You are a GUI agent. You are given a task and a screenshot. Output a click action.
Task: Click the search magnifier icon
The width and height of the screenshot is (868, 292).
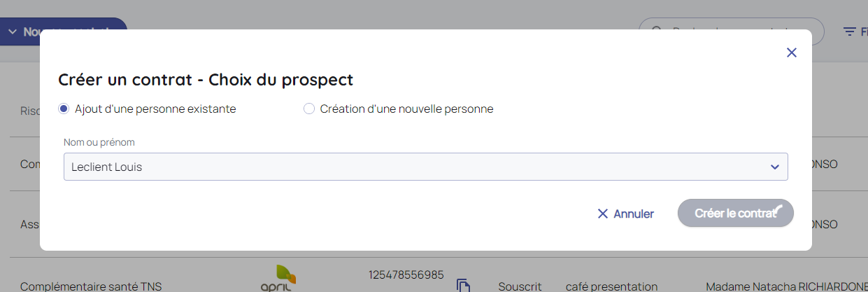(x=657, y=32)
